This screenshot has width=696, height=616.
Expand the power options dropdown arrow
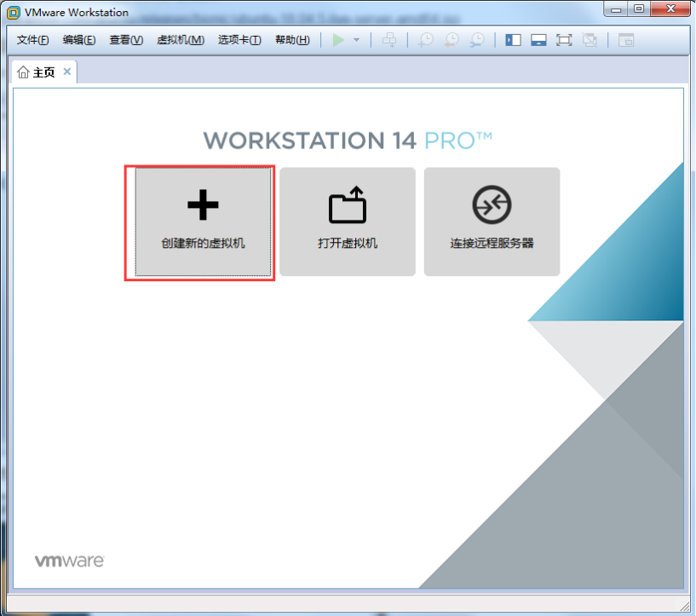coord(356,40)
